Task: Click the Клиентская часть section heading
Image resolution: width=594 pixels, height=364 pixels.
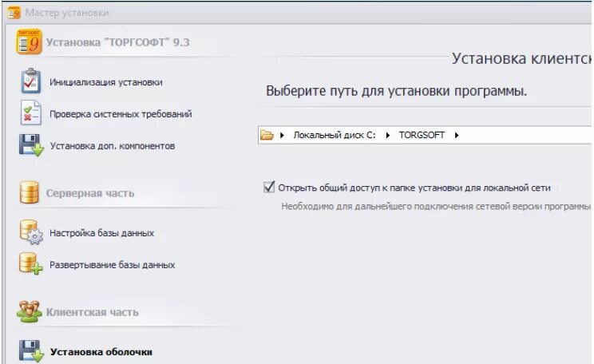Action: pos(93,312)
